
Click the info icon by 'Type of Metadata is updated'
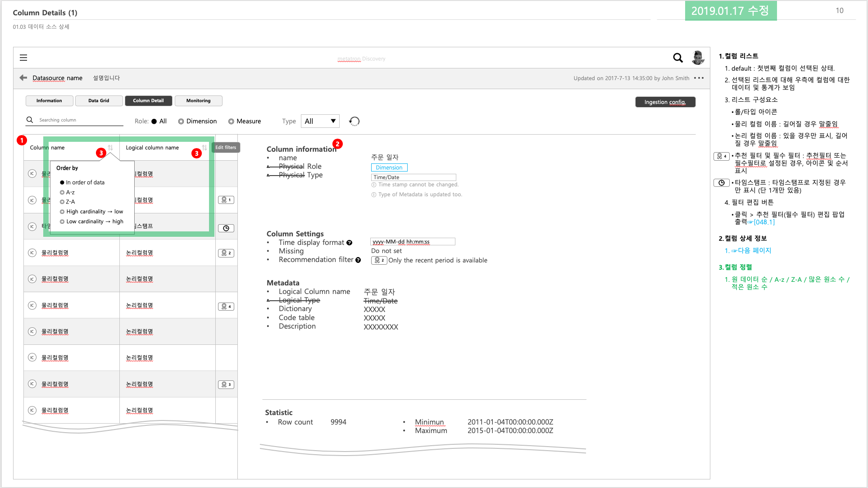coord(374,194)
